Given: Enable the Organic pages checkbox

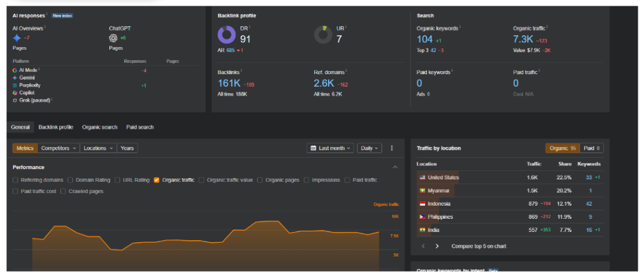Looking at the screenshot, I should click(260, 180).
